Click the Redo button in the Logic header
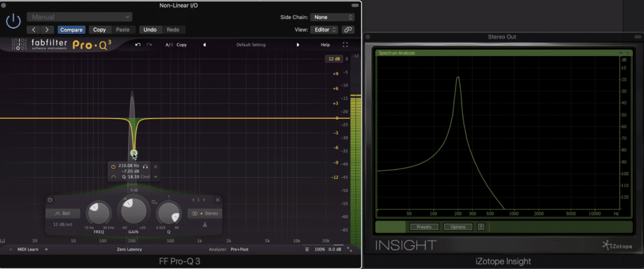This screenshot has width=644, height=269. (173, 30)
